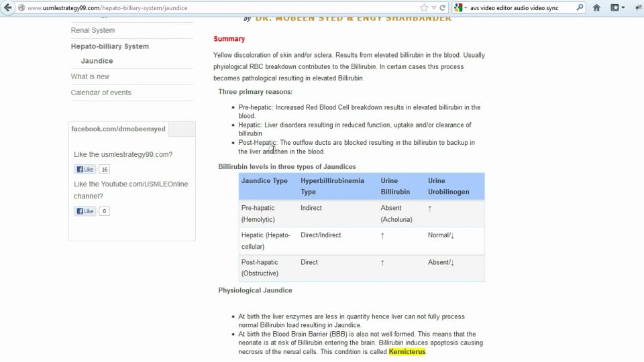Like the Youtube USMLEOnline channel button

point(85,211)
